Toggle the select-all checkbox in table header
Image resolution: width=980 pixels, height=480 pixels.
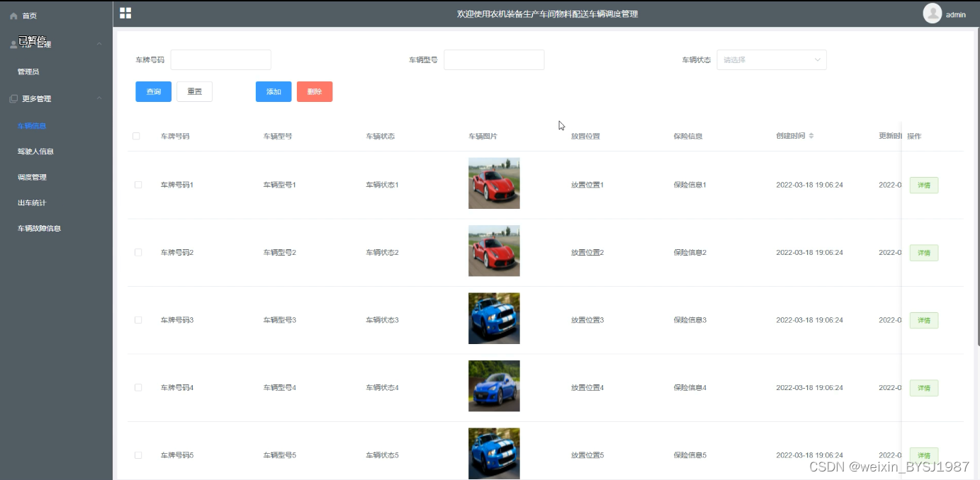point(136,136)
